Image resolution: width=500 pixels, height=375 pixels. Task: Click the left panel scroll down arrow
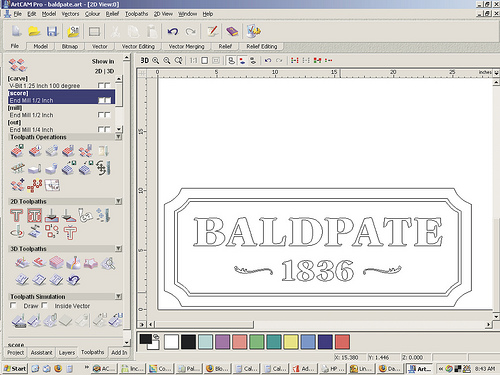[126, 342]
